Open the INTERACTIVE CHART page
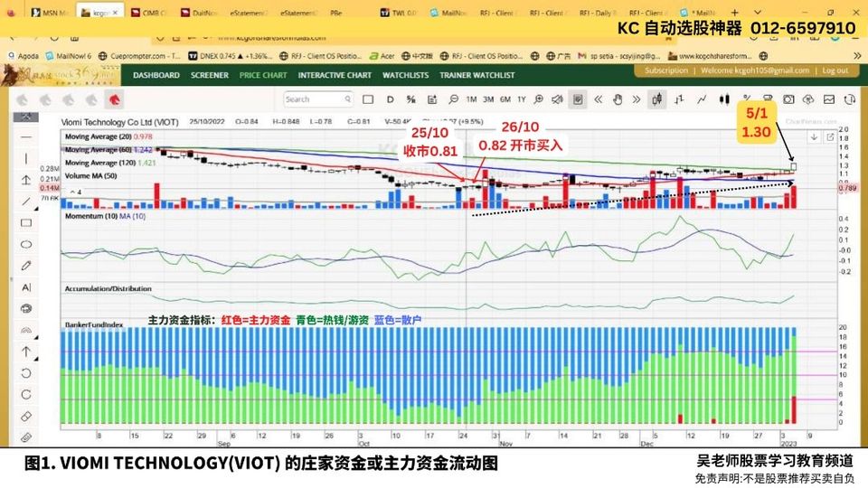 [x=335, y=75]
